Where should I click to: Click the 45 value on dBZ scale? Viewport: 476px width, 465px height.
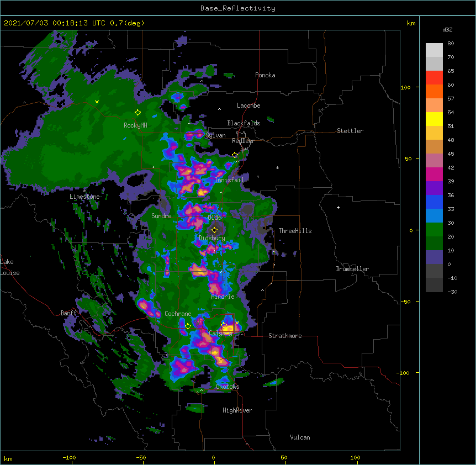click(x=451, y=154)
